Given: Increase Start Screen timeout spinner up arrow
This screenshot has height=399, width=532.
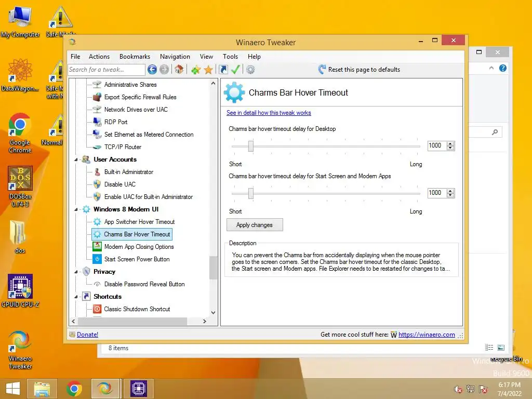Looking at the screenshot, I should pyautogui.click(x=450, y=191).
